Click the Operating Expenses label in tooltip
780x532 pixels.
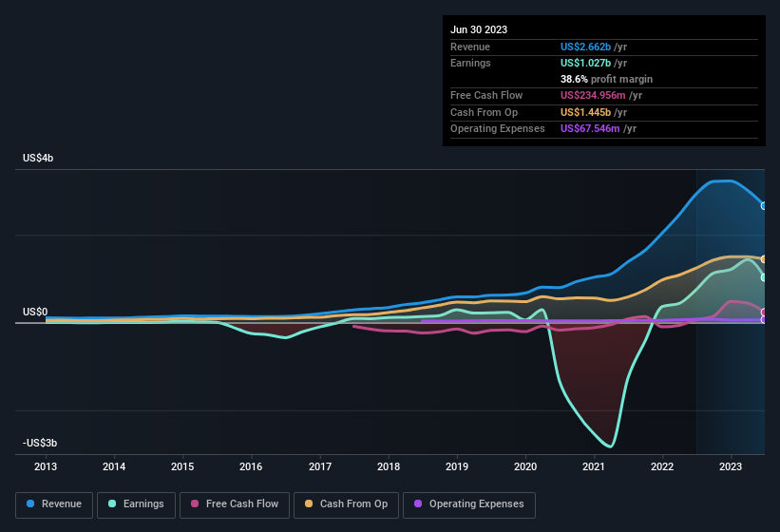(x=498, y=129)
